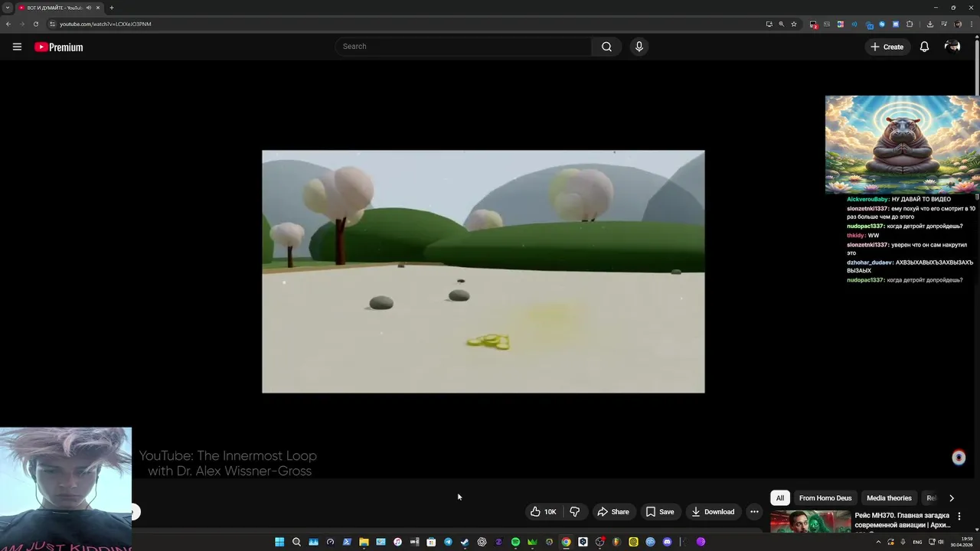Open the 'Рейс МН370' video title
Screen dimensions: 980x551
coord(903,520)
